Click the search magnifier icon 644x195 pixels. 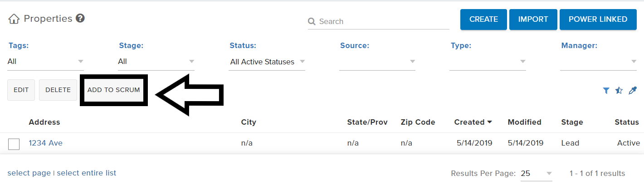[x=312, y=21]
